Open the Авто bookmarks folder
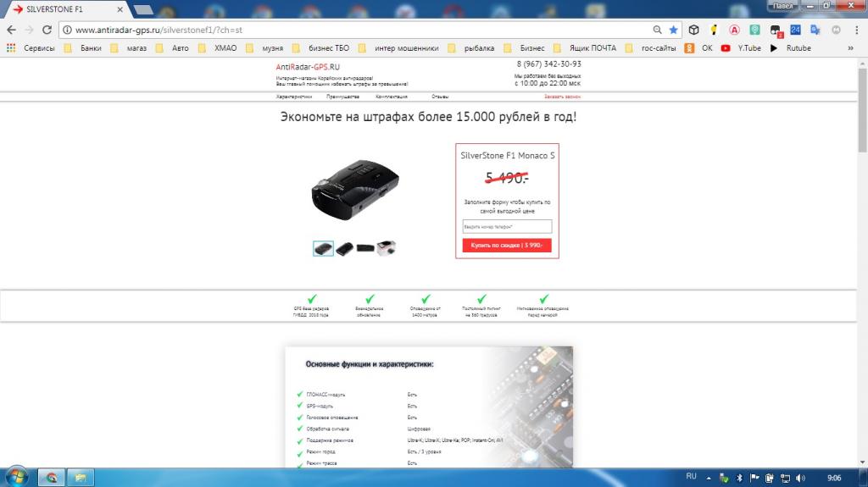868x487 pixels. point(172,48)
